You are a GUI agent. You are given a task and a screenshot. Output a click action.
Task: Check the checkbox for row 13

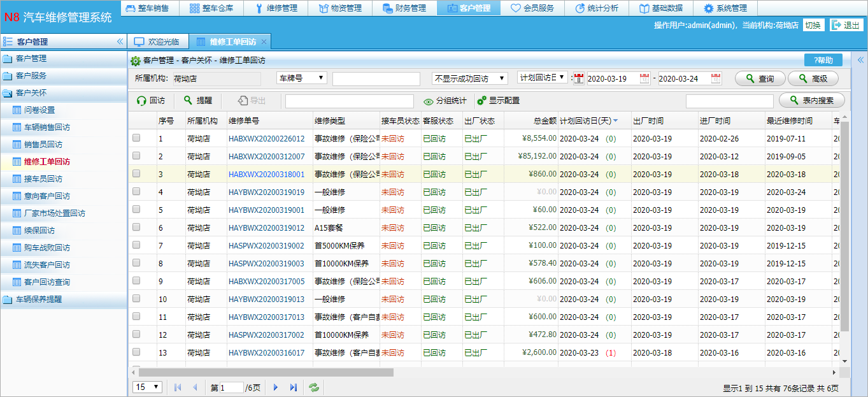pyautogui.click(x=136, y=352)
